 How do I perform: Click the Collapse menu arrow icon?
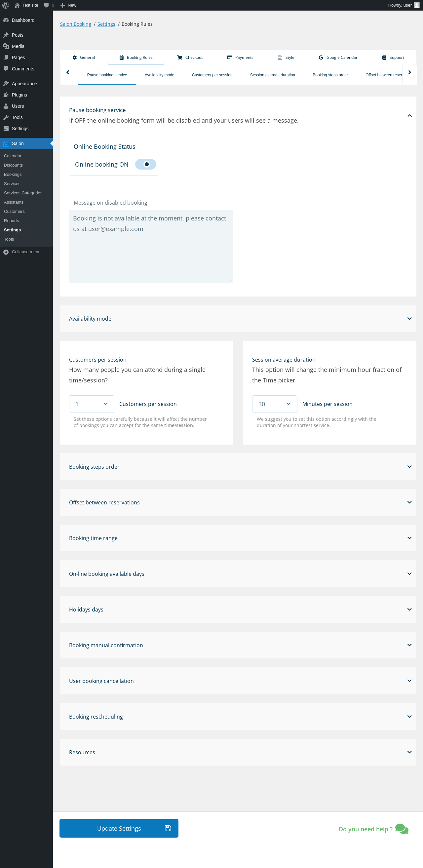(6, 252)
